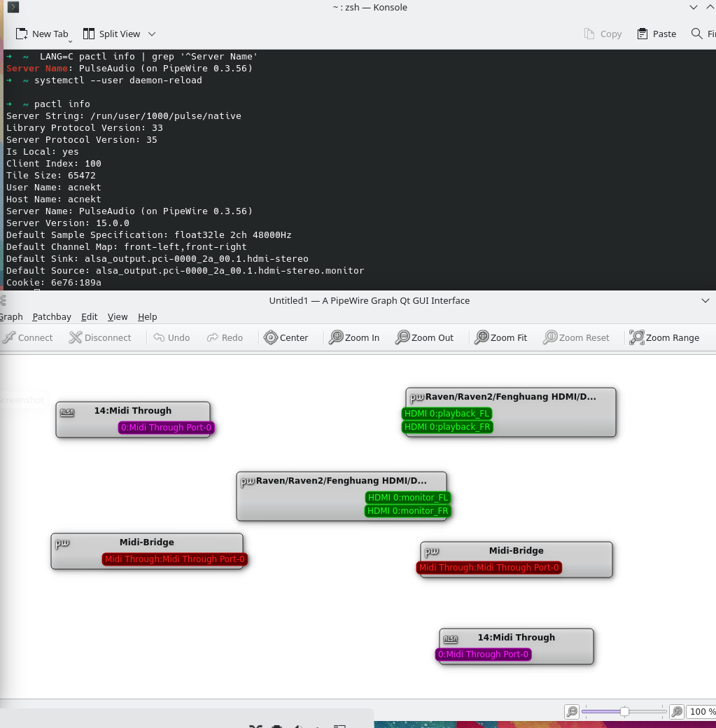Expand the Split View dropdown arrow

point(152,34)
